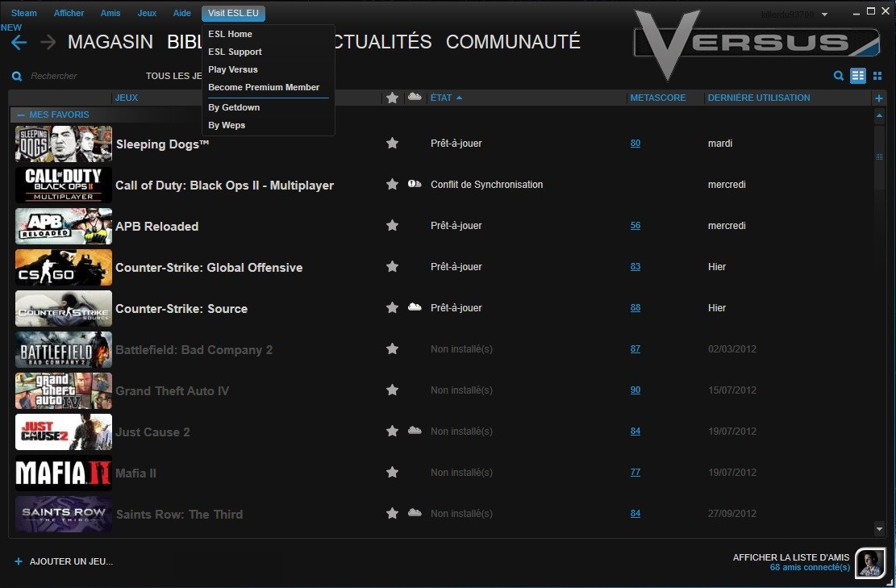Sort by the Metascore column header
Viewport: 896px width, 588px height.
[x=658, y=98]
